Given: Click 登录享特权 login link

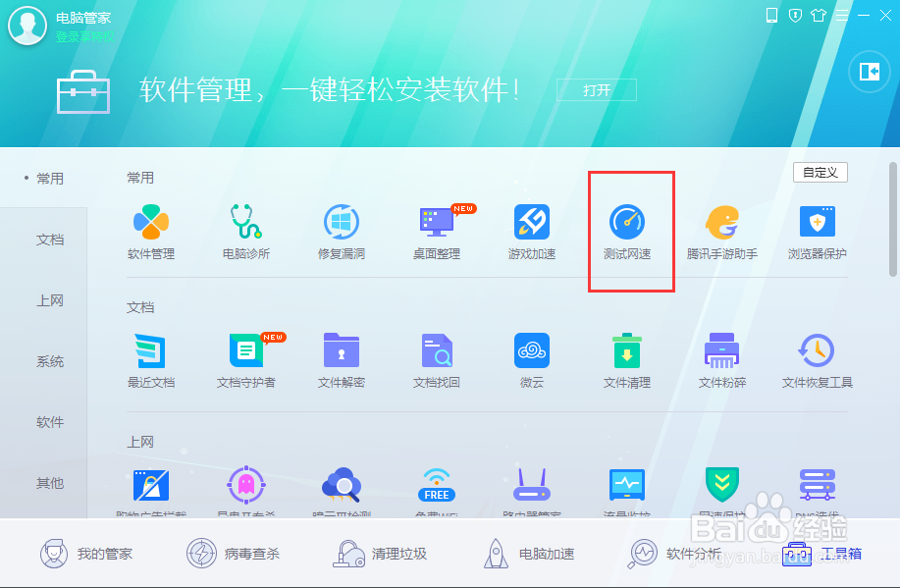Looking at the screenshot, I should click(x=84, y=36).
